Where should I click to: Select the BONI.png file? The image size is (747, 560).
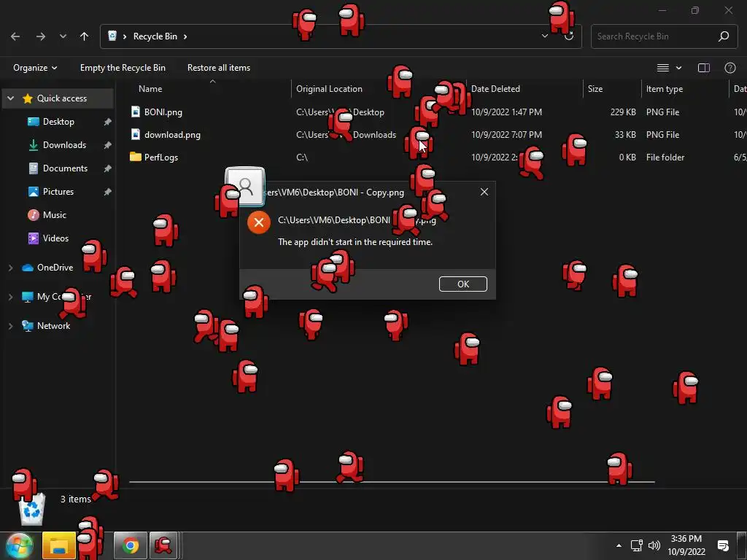pyautogui.click(x=163, y=112)
